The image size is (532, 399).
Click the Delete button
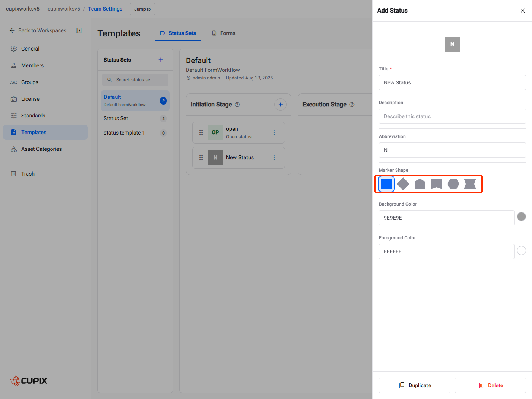(x=490, y=385)
